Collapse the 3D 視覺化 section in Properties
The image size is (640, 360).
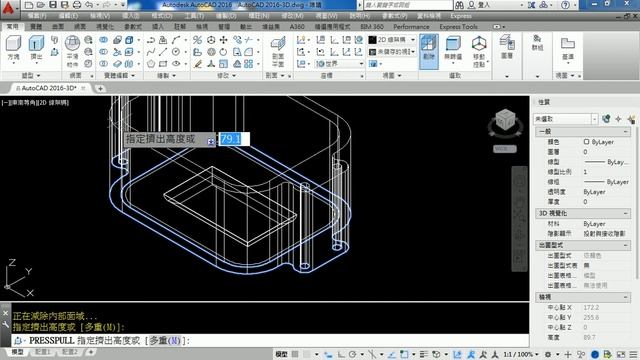click(x=625, y=213)
